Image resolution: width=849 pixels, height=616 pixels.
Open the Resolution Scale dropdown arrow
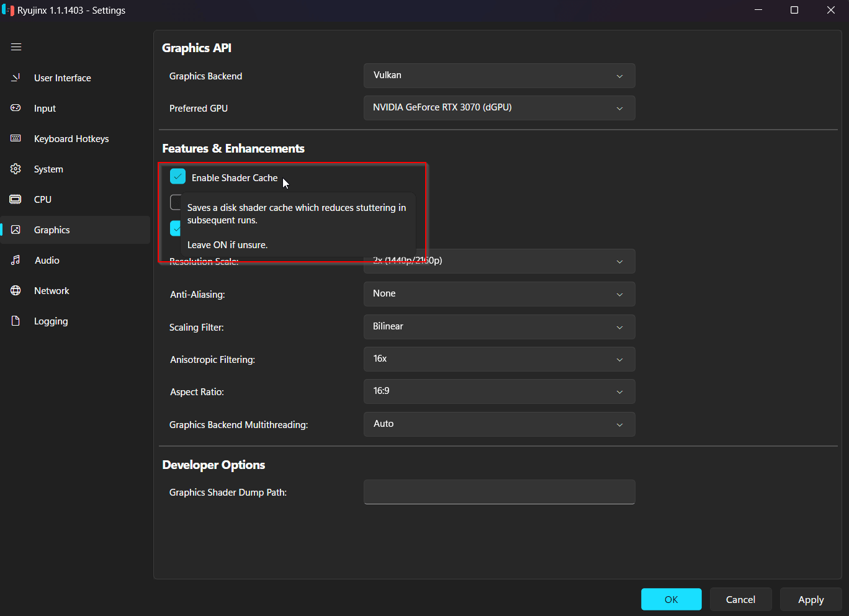pos(619,262)
